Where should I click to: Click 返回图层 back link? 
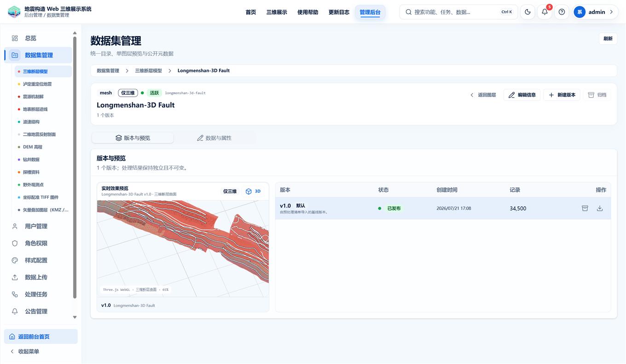click(483, 95)
